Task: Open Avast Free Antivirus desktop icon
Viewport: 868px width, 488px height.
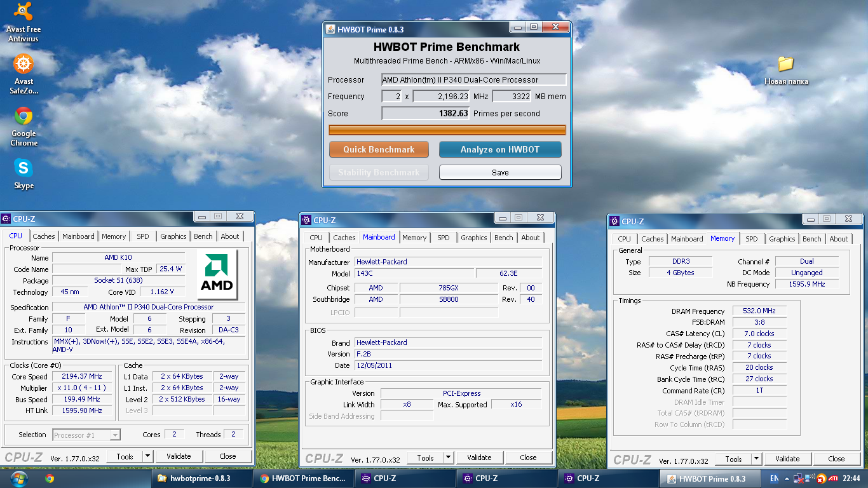Action: tap(24, 23)
